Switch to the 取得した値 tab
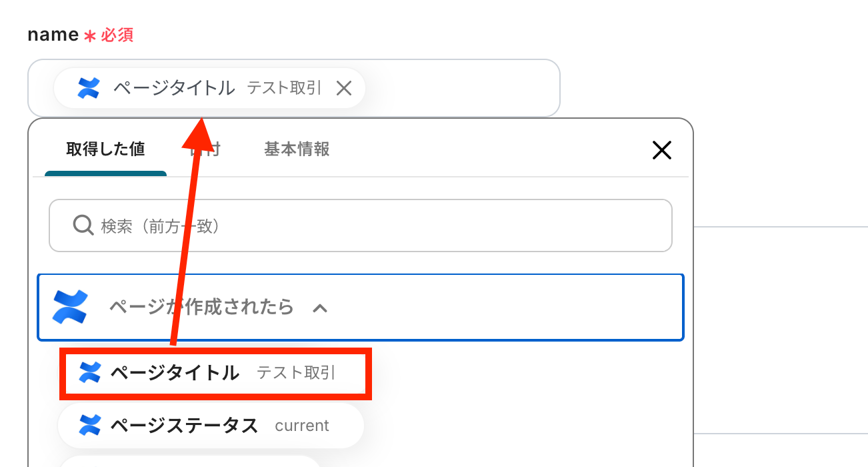868x467 pixels. click(x=105, y=149)
